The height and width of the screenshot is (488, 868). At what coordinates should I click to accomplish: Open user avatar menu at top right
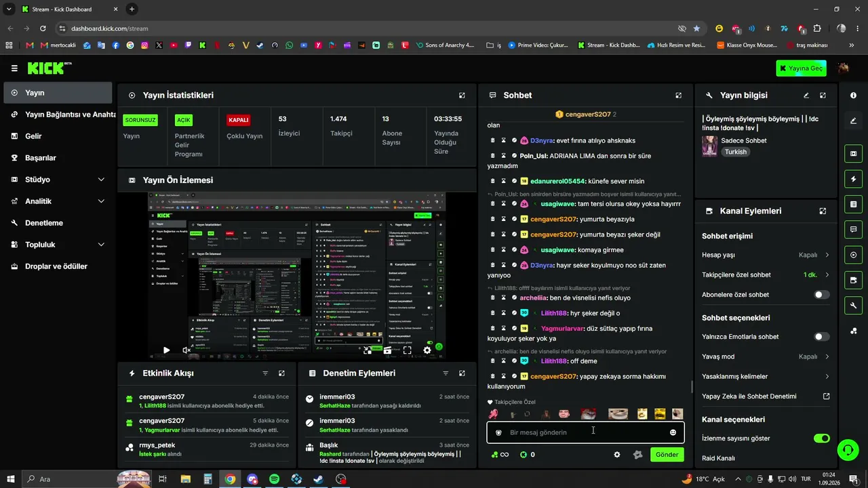coord(844,68)
